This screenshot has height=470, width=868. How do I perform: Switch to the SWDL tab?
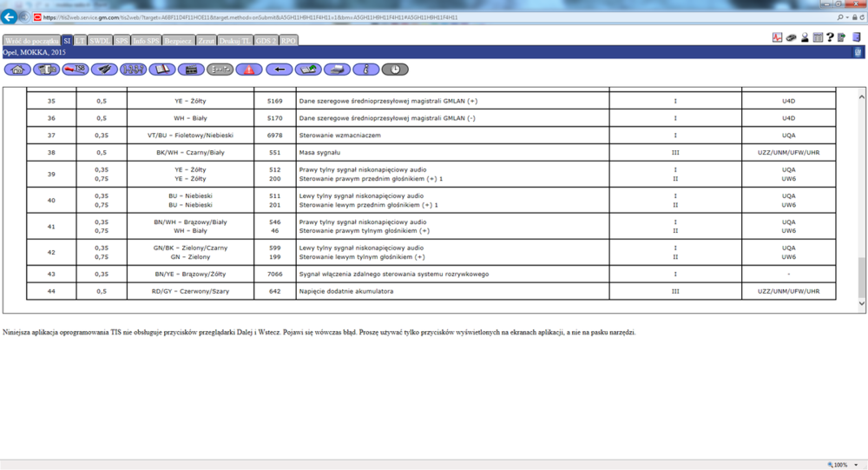(x=100, y=41)
